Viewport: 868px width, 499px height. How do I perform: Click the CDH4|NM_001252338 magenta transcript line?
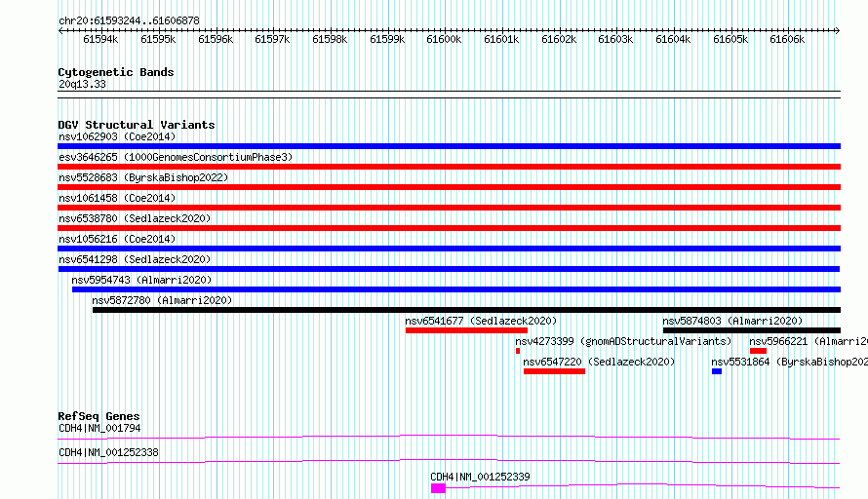449,461
